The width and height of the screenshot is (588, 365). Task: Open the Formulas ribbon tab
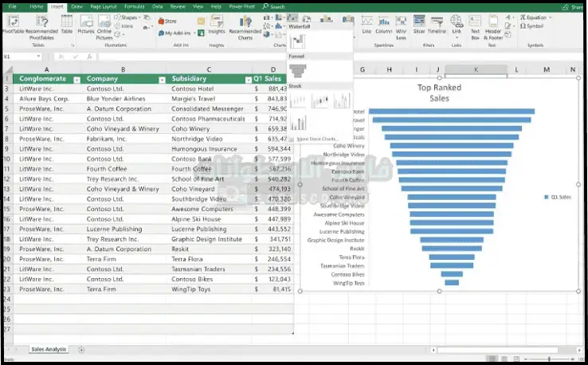[133, 6]
